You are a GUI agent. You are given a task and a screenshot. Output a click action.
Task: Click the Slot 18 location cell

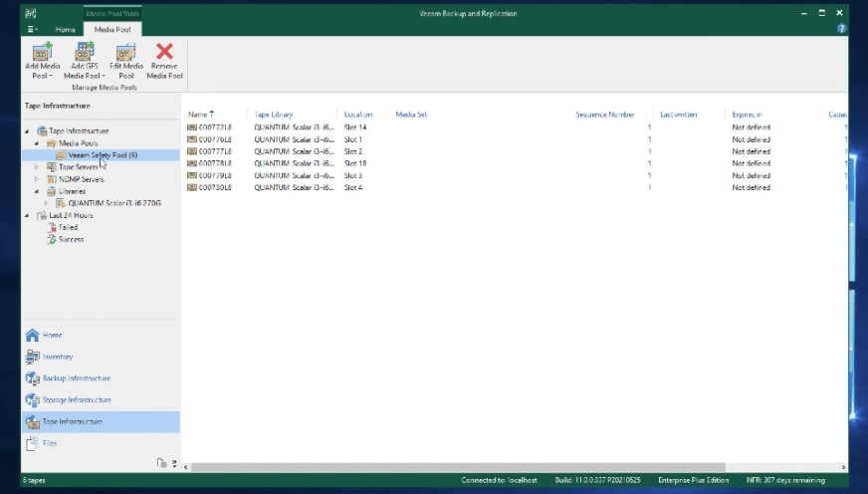(x=355, y=163)
